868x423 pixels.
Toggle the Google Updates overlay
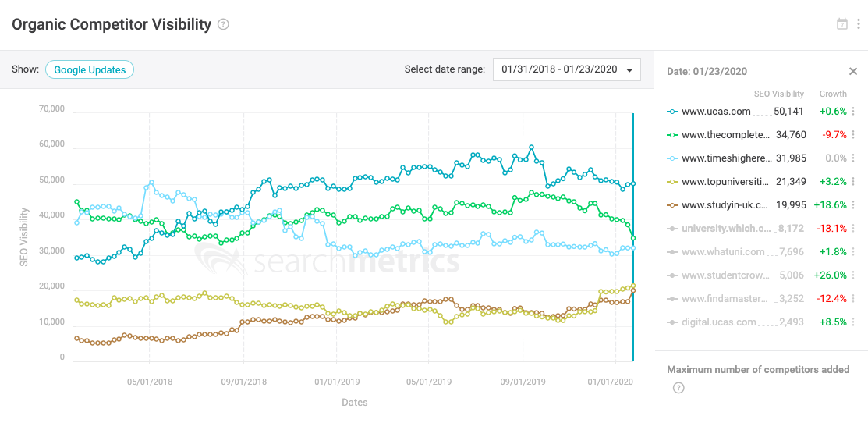(x=90, y=69)
